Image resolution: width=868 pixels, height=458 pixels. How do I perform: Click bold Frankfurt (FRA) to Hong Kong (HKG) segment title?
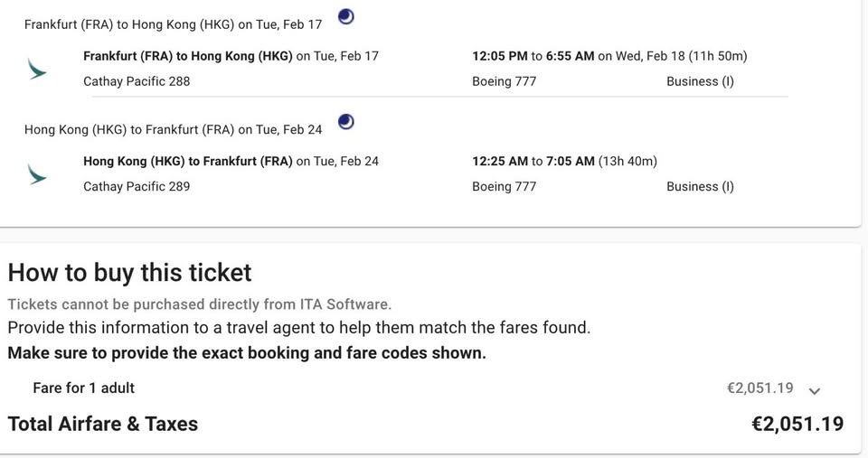(x=187, y=56)
